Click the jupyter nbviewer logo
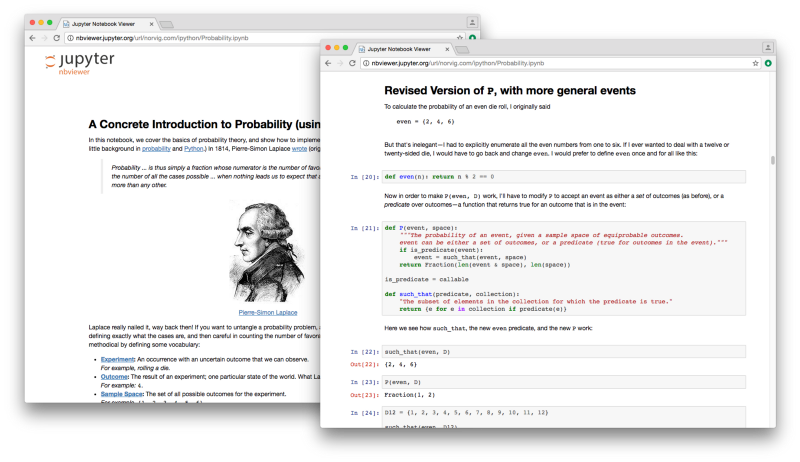The width and height of the screenshot is (800, 462). coord(80,63)
